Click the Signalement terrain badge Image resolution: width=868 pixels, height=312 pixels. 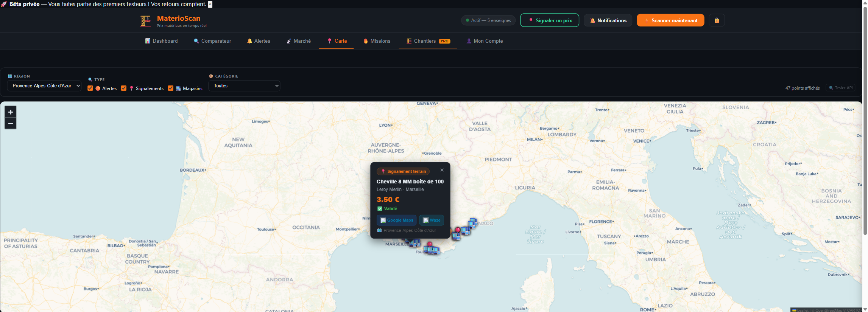click(x=403, y=171)
